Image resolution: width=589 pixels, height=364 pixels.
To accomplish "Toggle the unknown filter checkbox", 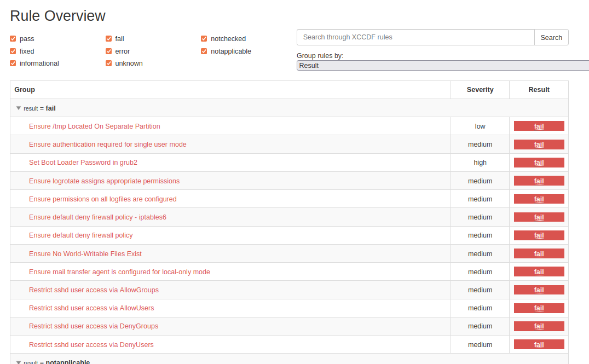I will (109, 63).
